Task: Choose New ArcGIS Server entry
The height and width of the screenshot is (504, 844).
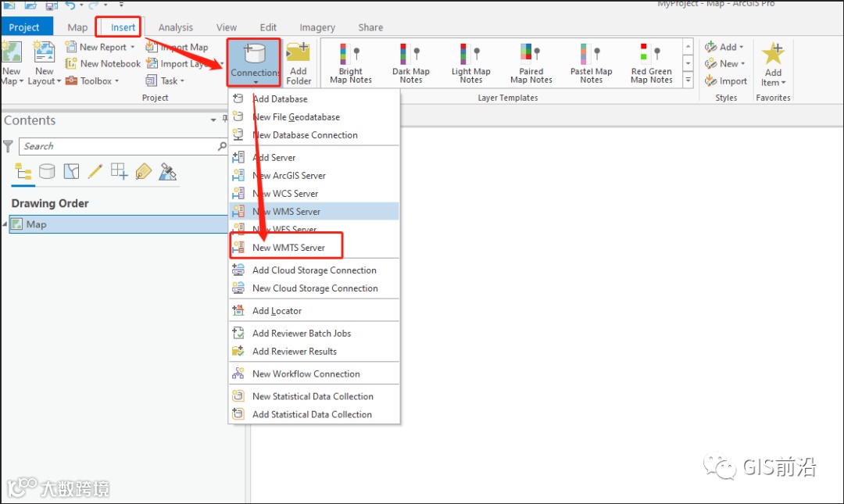Action: point(314,175)
